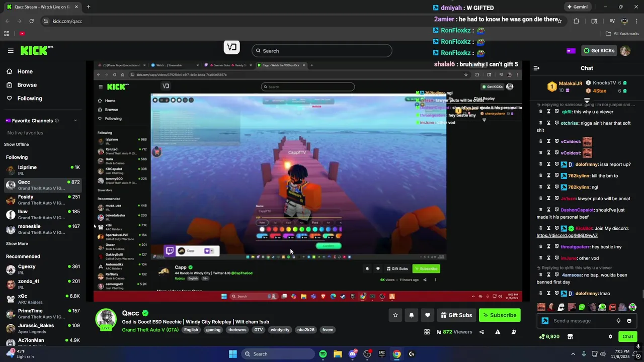The height and width of the screenshot is (362, 644).
Task: Click the windycity tag
Action: click(x=280, y=330)
